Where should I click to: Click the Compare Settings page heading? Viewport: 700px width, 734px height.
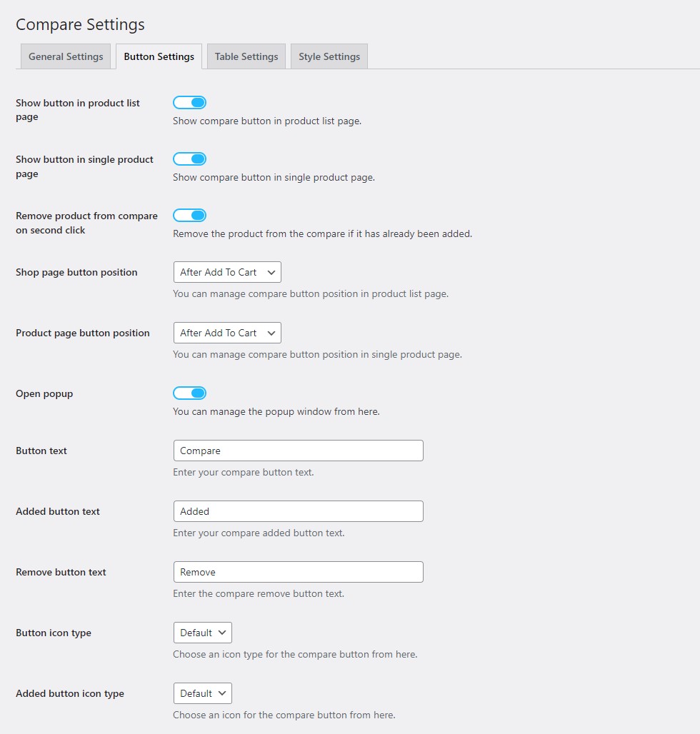coord(80,24)
